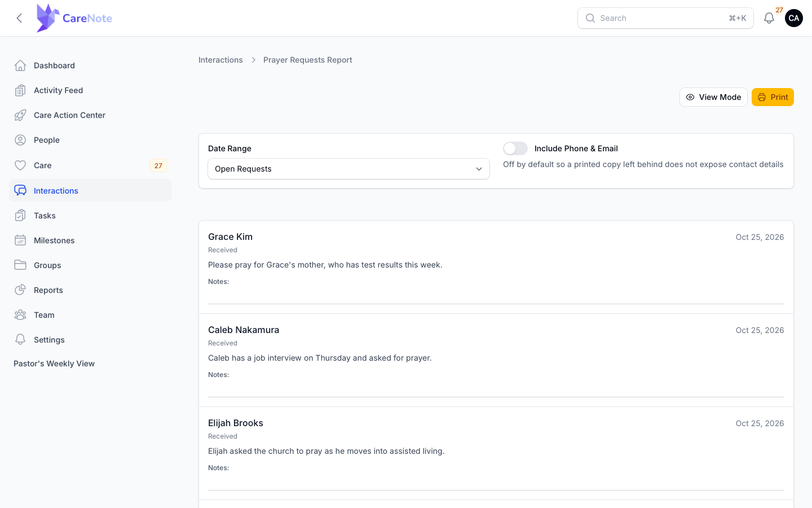Click the name Grace Kim
The image size is (812, 508).
(x=230, y=237)
